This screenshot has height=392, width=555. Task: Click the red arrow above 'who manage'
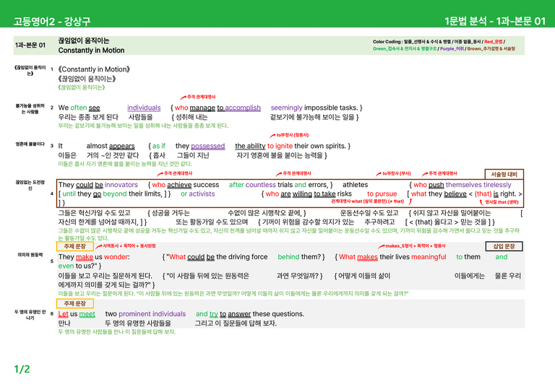pyautogui.click(x=183, y=97)
